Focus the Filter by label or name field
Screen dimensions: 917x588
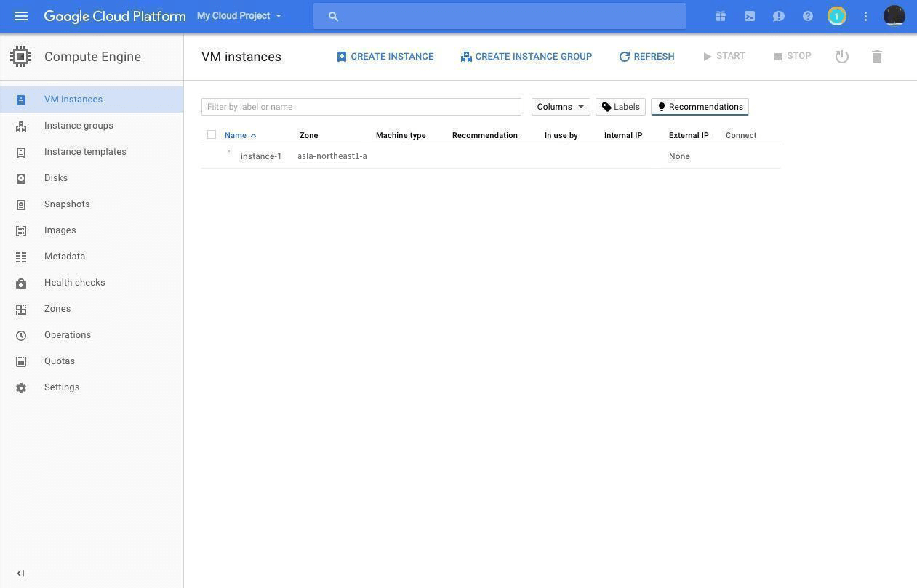tap(361, 107)
